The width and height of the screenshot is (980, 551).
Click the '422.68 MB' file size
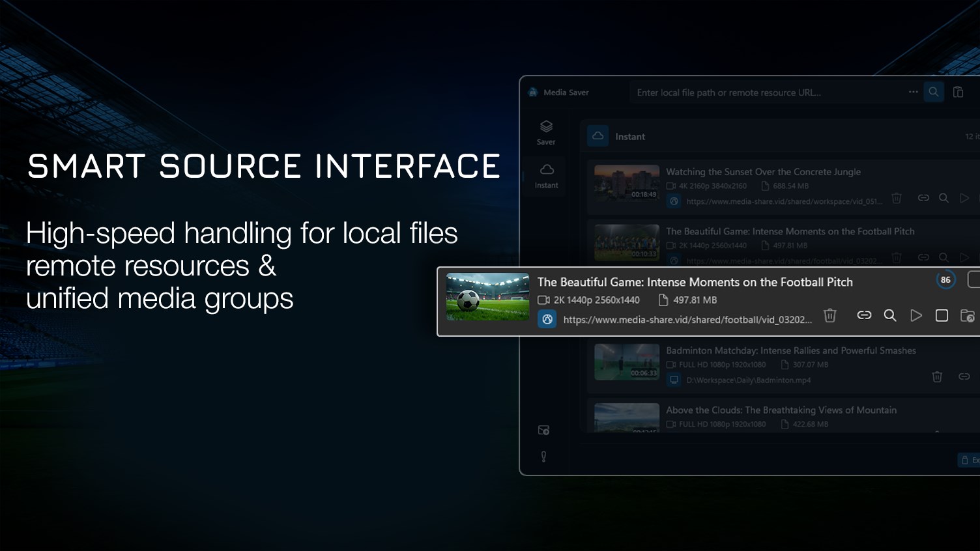tap(811, 424)
